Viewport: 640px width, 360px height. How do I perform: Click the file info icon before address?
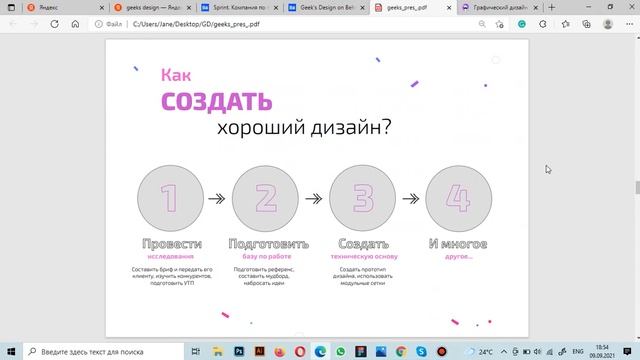pos(98,24)
